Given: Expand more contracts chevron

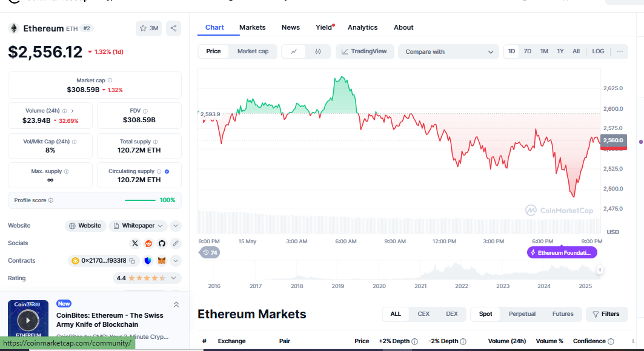Looking at the screenshot, I should click(x=175, y=261).
